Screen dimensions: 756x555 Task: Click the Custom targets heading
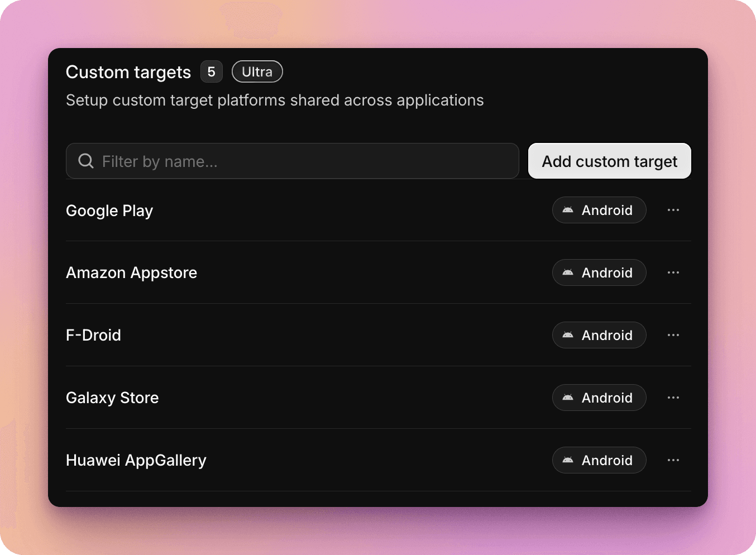click(128, 72)
